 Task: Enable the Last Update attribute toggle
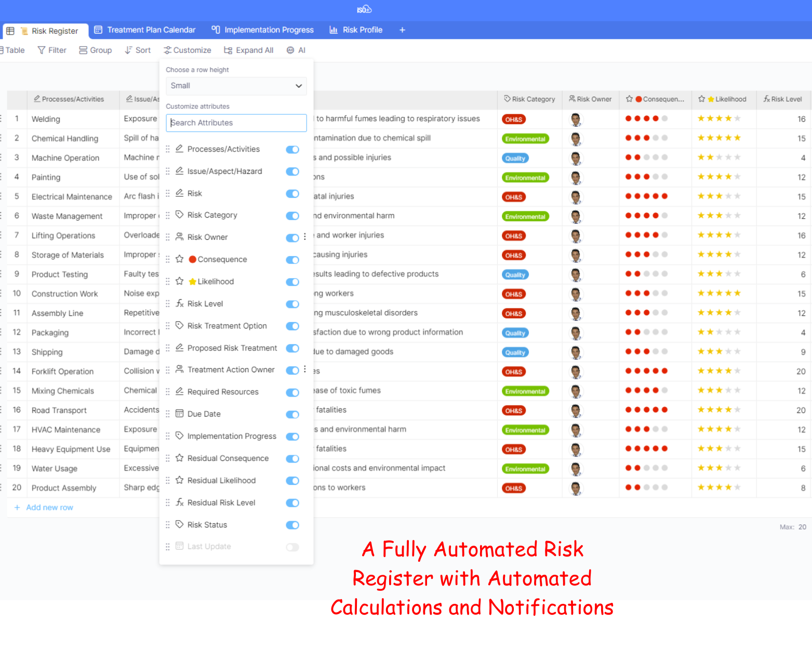pos(292,547)
